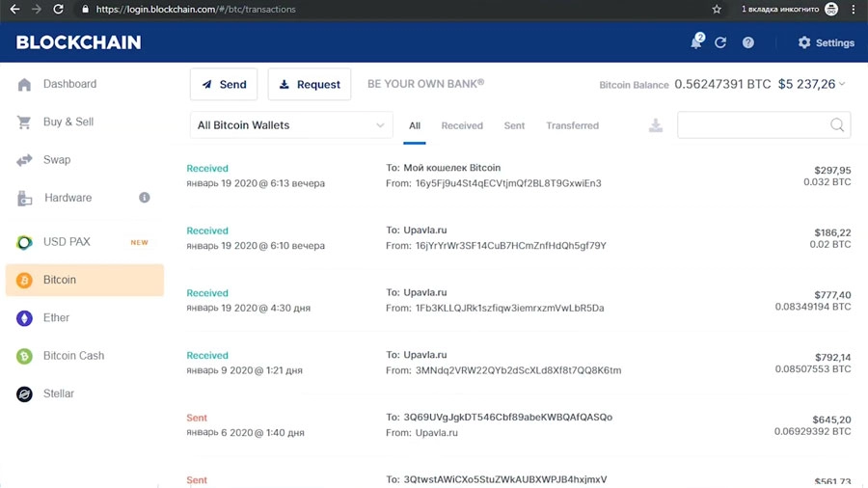Click the BLOCKCHAIN logo
This screenshot has height=488, width=868.
79,42
